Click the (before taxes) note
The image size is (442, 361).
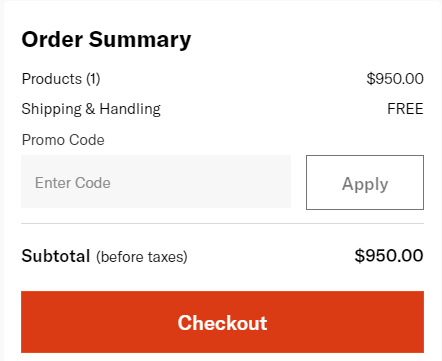point(142,257)
